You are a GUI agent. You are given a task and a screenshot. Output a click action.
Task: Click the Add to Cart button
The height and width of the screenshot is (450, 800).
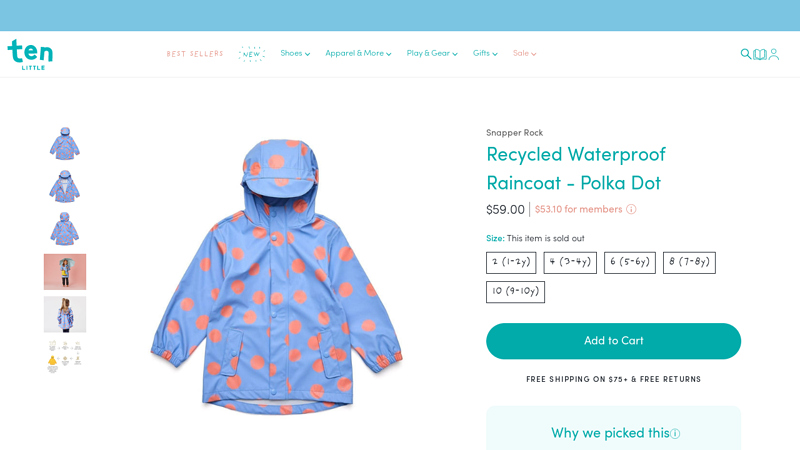pyautogui.click(x=613, y=341)
